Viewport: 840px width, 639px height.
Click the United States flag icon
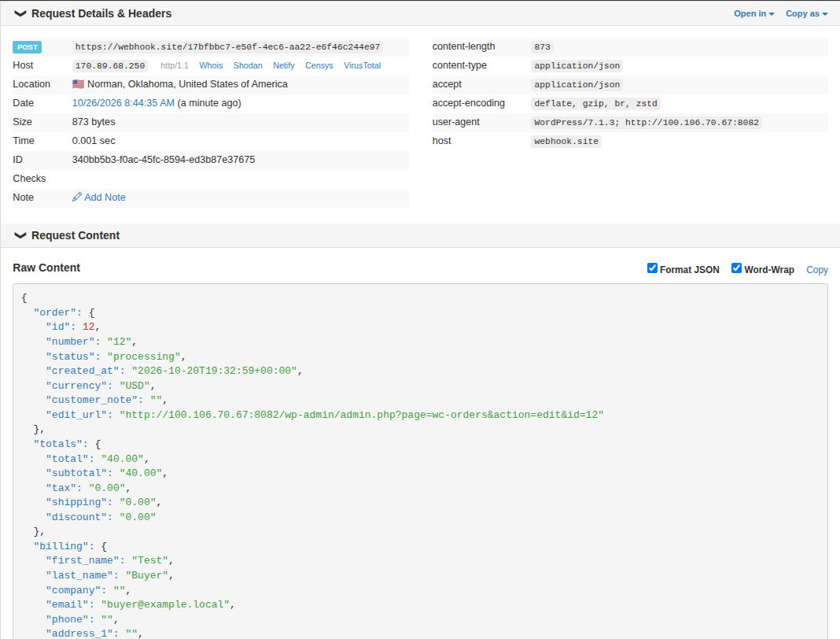(x=78, y=84)
